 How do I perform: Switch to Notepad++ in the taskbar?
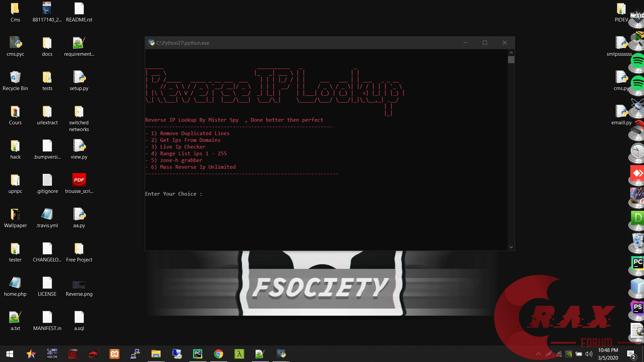point(260,354)
